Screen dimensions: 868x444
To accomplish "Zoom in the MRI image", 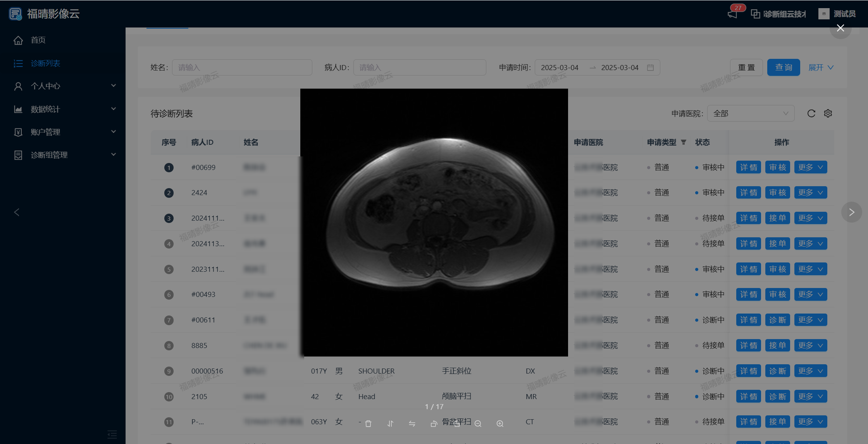I will tap(500, 424).
